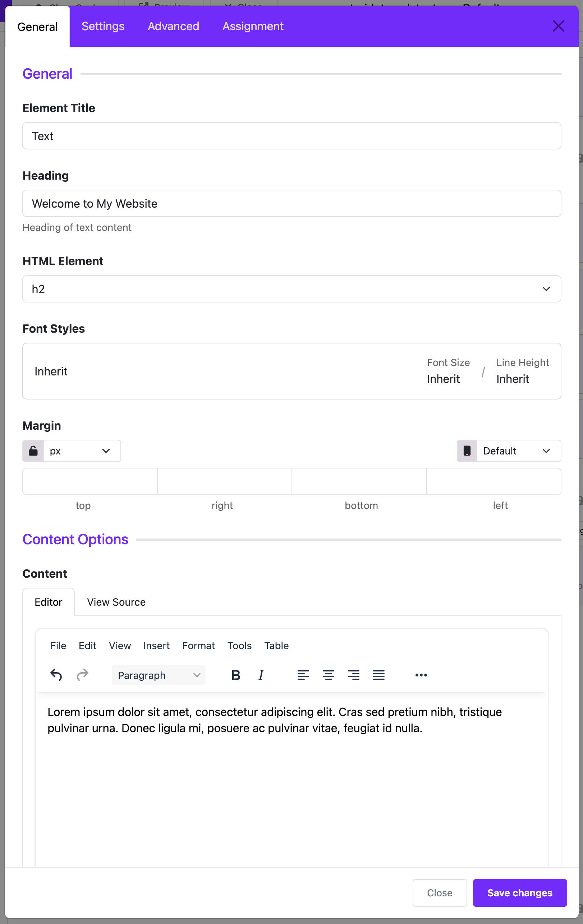Align text left
583x924 pixels.
(x=303, y=675)
